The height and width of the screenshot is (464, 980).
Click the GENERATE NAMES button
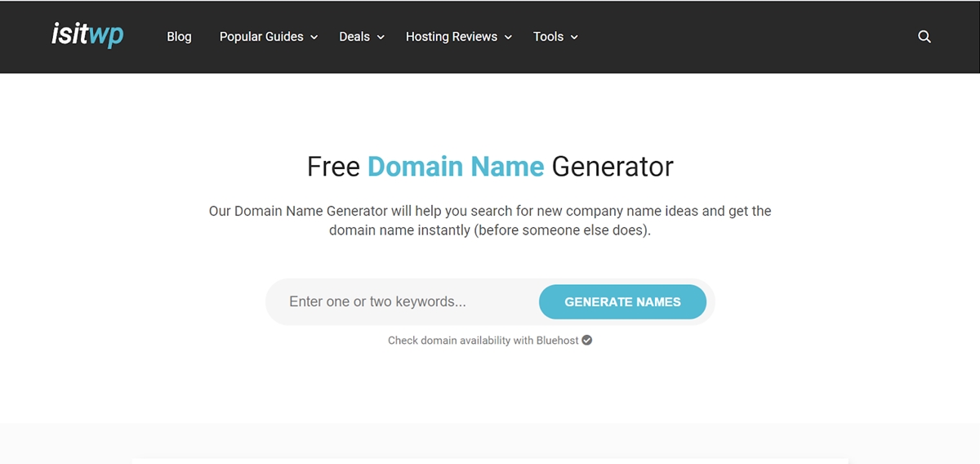coord(622,301)
